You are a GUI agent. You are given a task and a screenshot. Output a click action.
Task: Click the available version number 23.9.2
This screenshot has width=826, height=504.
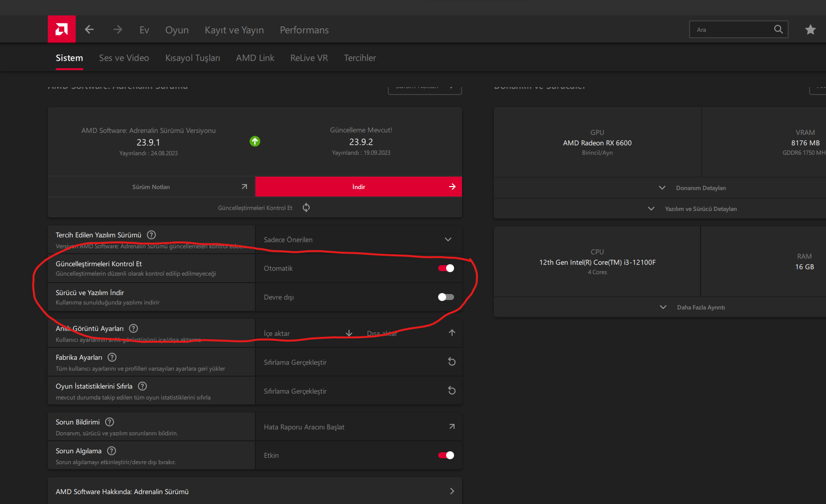(x=361, y=142)
